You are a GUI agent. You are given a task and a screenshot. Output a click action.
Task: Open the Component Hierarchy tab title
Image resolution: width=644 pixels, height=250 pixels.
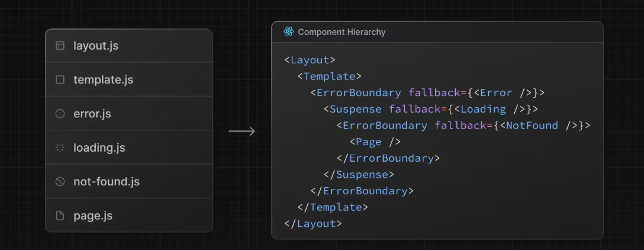click(342, 32)
